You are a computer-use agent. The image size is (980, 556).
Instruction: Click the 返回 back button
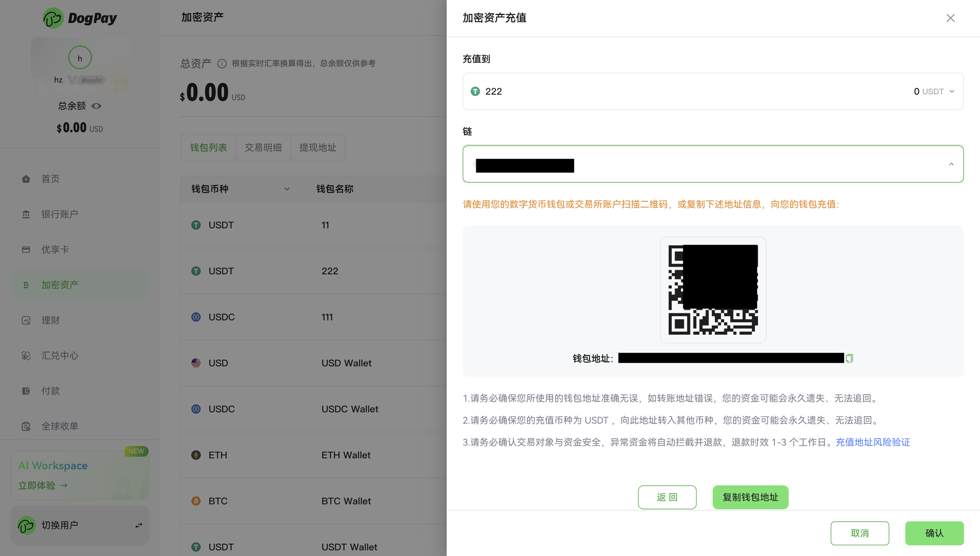(x=667, y=497)
